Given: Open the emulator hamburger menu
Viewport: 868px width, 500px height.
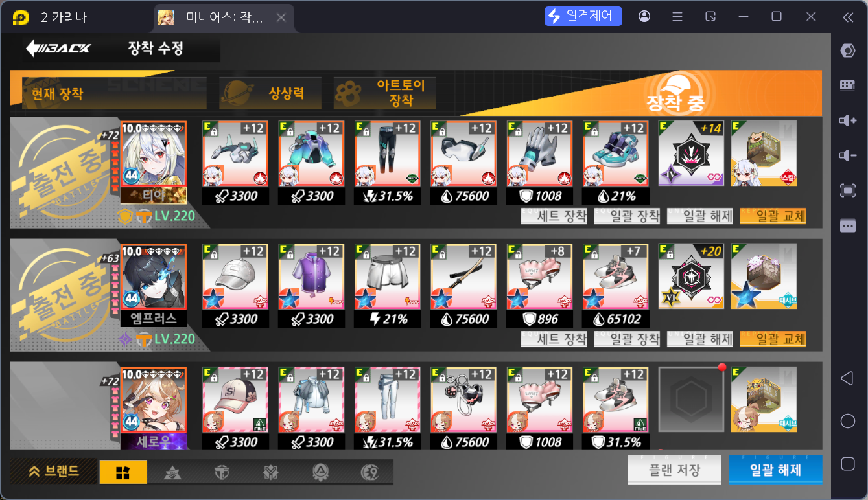Looking at the screenshot, I should (x=677, y=17).
